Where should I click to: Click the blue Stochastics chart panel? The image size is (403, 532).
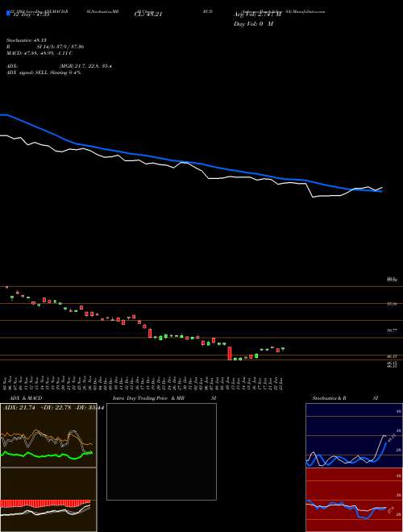[354, 435]
